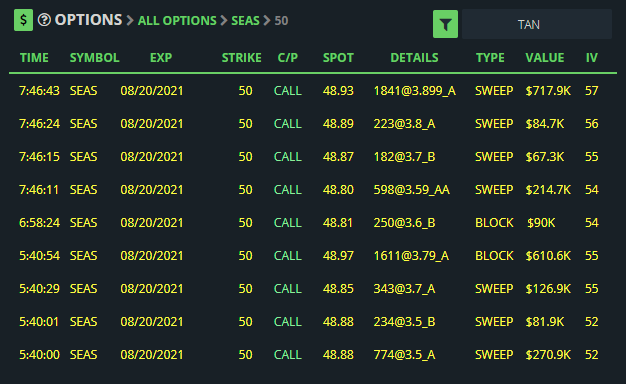Screen dimensions: 626x384
Task: Select the 6:58:24 time cell
Action: click(39, 223)
